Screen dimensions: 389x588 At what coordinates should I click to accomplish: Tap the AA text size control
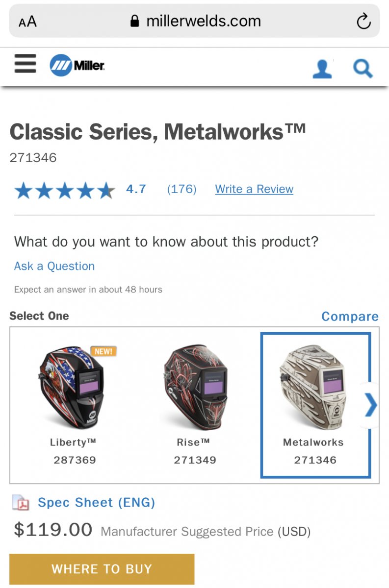coord(27,22)
